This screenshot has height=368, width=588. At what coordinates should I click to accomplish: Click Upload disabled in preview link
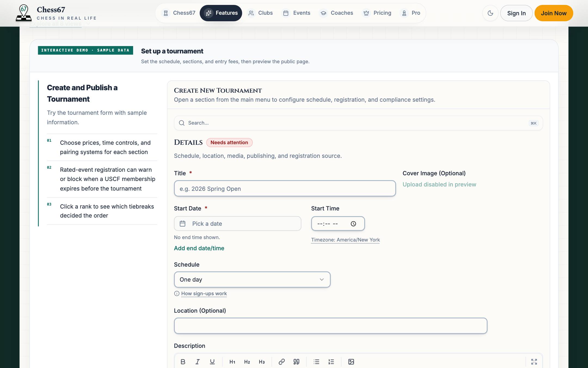pos(439,185)
